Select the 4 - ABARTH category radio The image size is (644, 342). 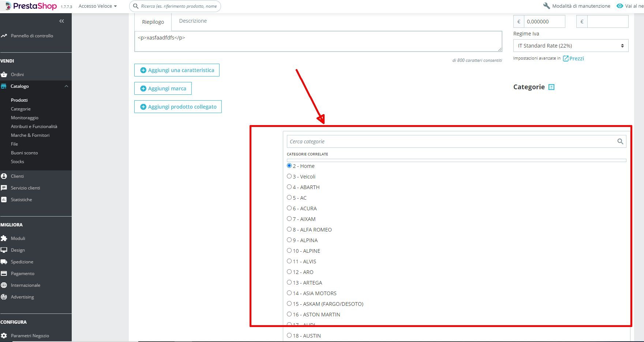[289, 187]
